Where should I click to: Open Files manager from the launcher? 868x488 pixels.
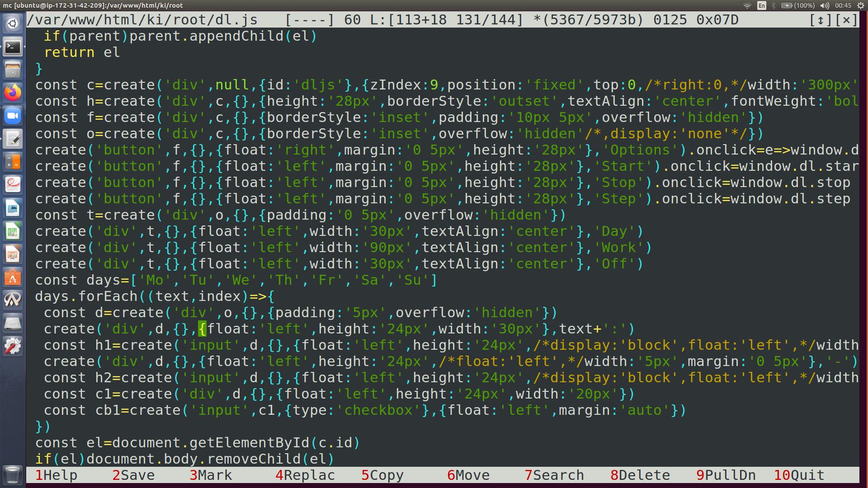point(13,70)
